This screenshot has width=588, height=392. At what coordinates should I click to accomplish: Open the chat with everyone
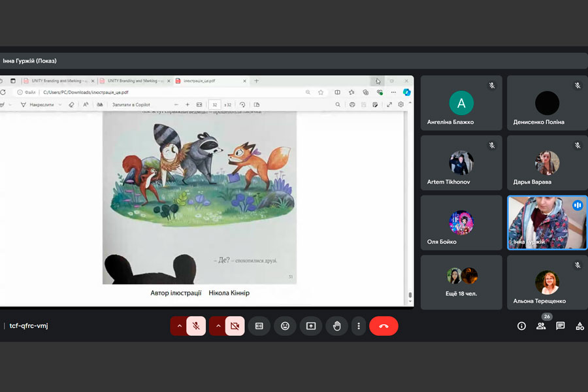[x=561, y=326]
